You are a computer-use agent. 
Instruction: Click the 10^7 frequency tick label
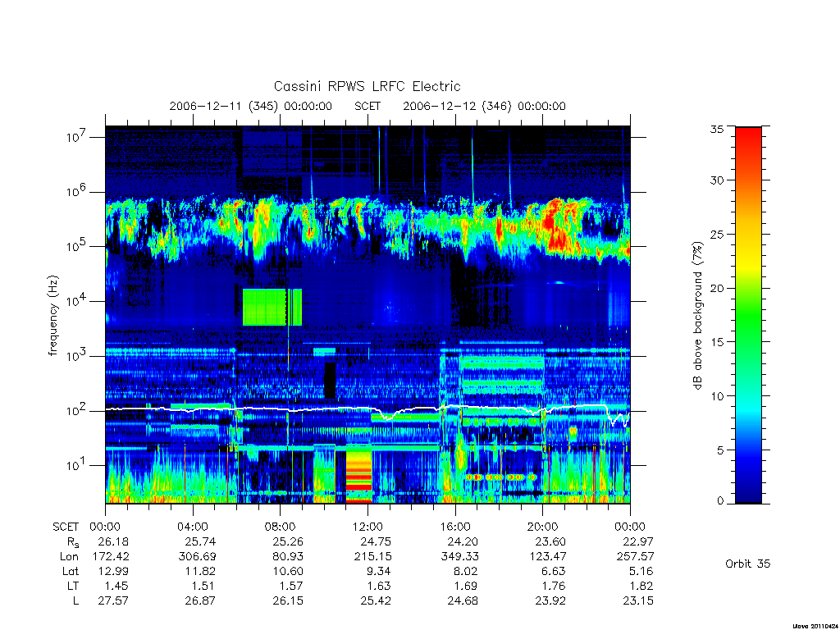(76, 137)
